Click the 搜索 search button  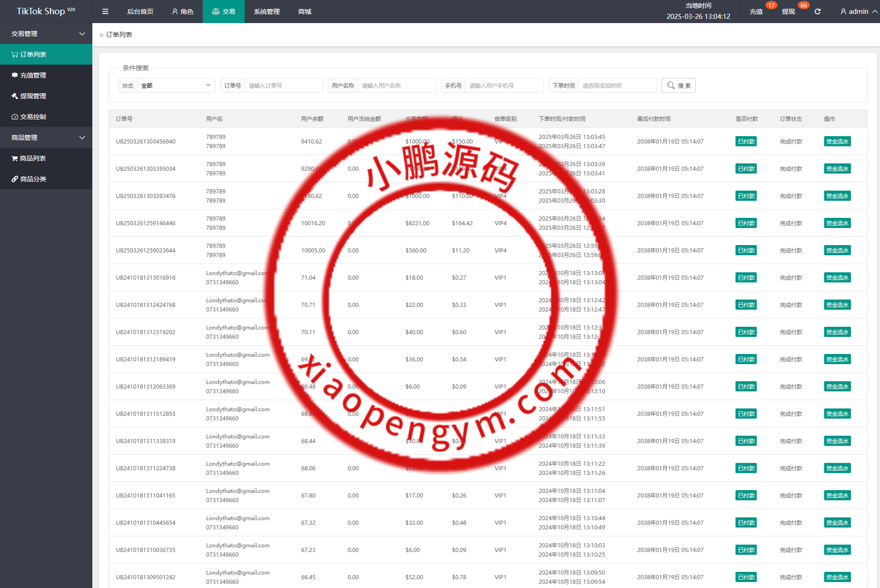(678, 85)
